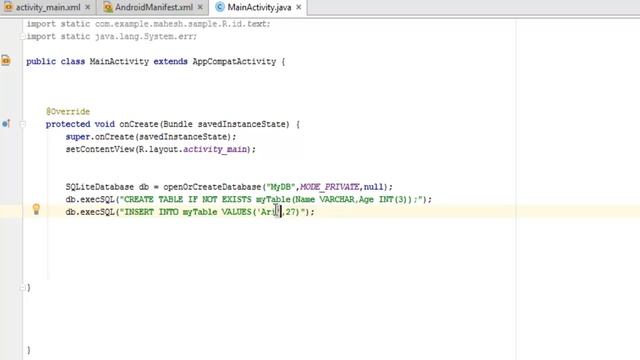Click inside the CREATE TABLE SQL string
The width and height of the screenshot is (640, 360).
pyautogui.click(x=272, y=200)
